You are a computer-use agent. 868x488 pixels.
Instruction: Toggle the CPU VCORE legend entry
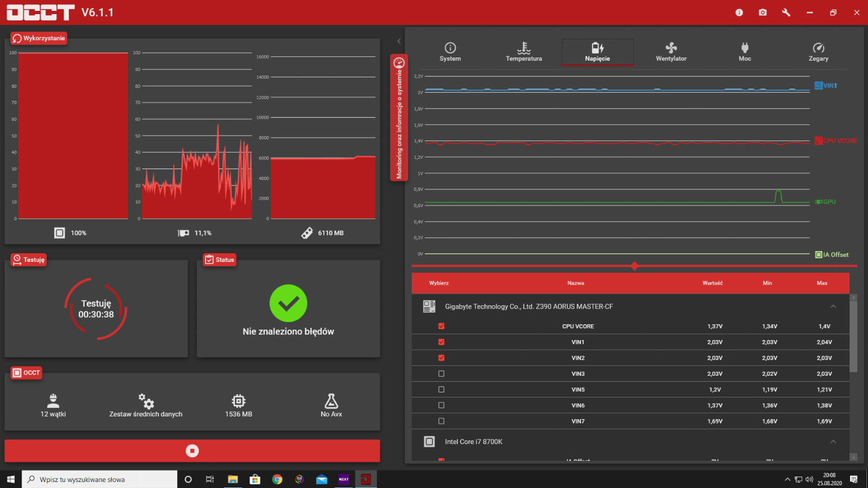click(836, 141)
